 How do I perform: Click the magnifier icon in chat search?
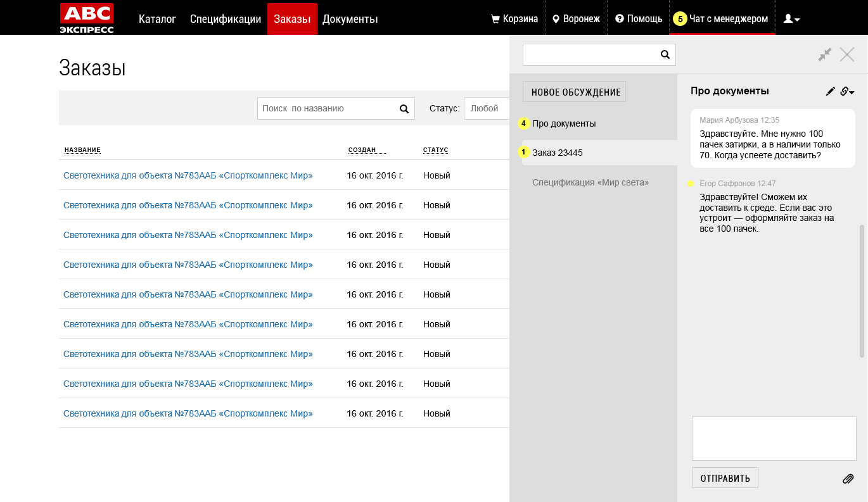pyautogui.click(x=665, y=54)
